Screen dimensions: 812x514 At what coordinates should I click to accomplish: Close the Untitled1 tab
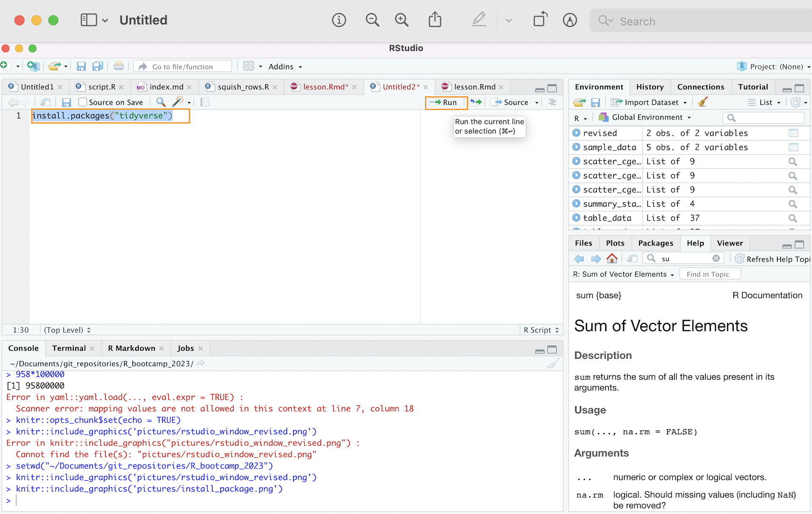[60, 87]
